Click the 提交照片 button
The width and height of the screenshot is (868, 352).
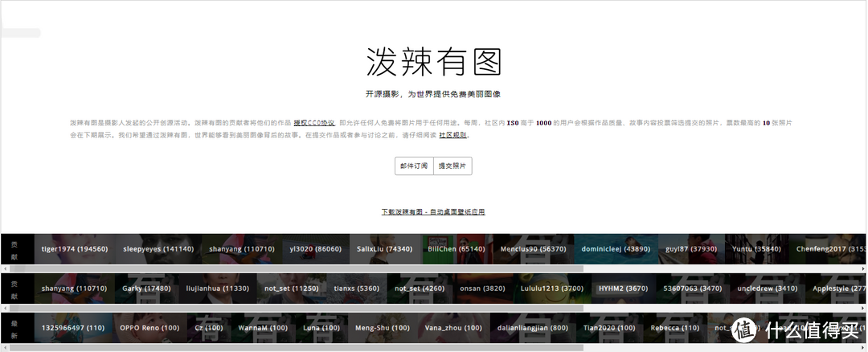point(452,166)
